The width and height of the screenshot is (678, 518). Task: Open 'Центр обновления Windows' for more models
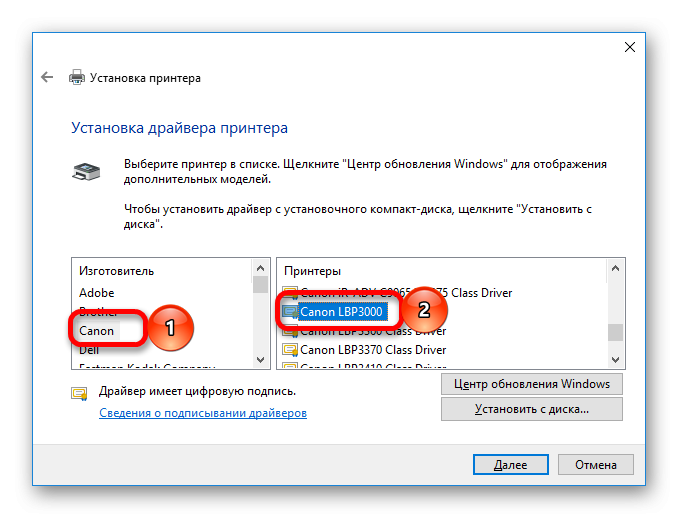tap(531, 384)
